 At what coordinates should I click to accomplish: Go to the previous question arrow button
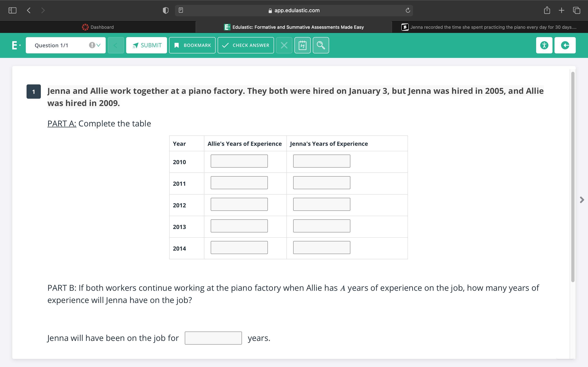[x=116, y=45]
